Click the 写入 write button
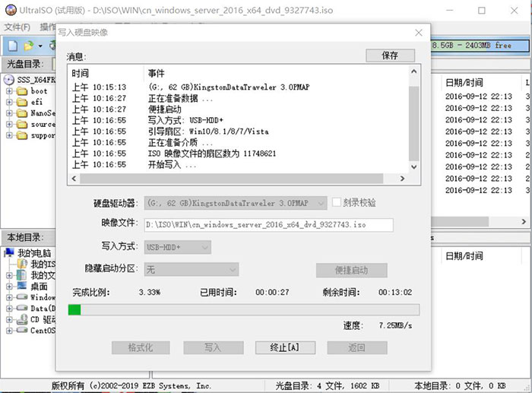This screenshot has height=393, width=532. pyautogui.click(x=214, y=348)
